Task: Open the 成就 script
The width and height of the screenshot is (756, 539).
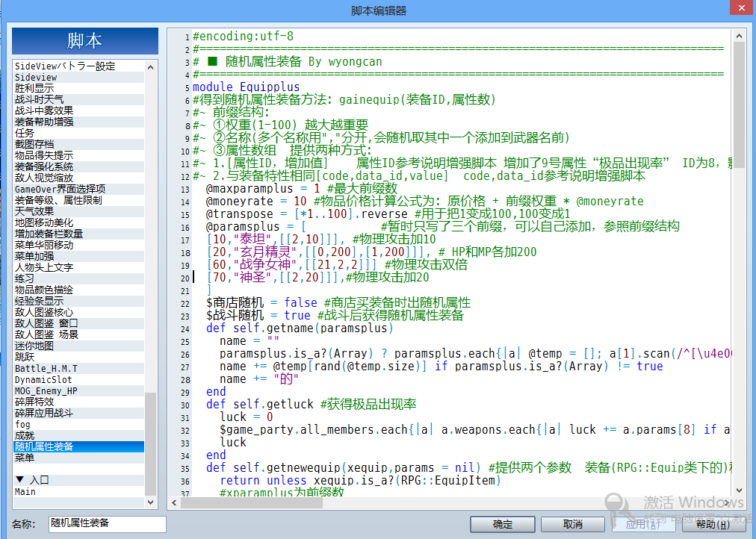Action: tap(79, 435)
